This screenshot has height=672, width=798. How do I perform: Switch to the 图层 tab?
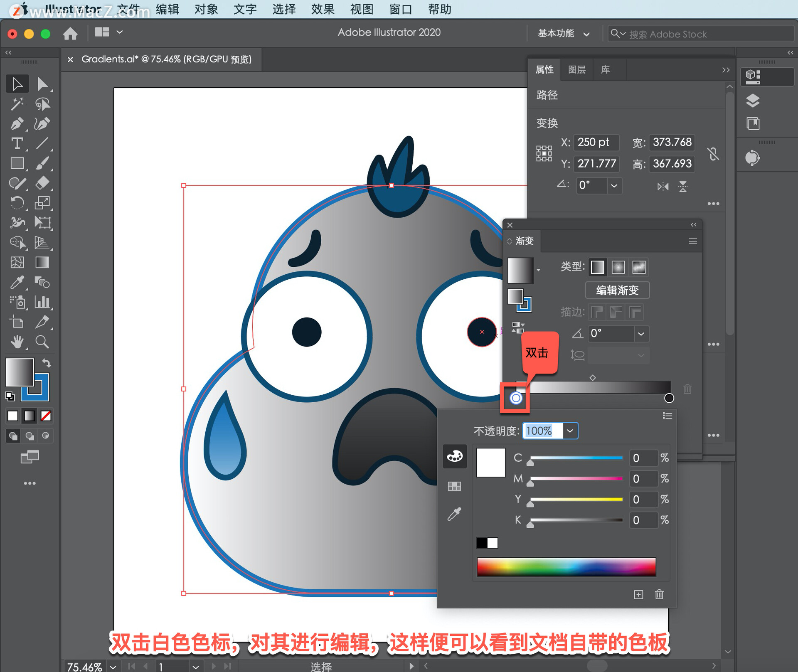576,70
